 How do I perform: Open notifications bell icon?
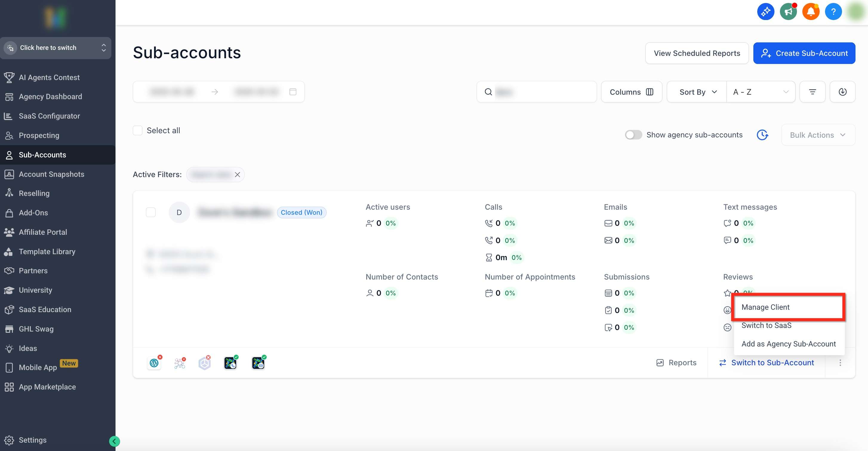pos(811,11)
